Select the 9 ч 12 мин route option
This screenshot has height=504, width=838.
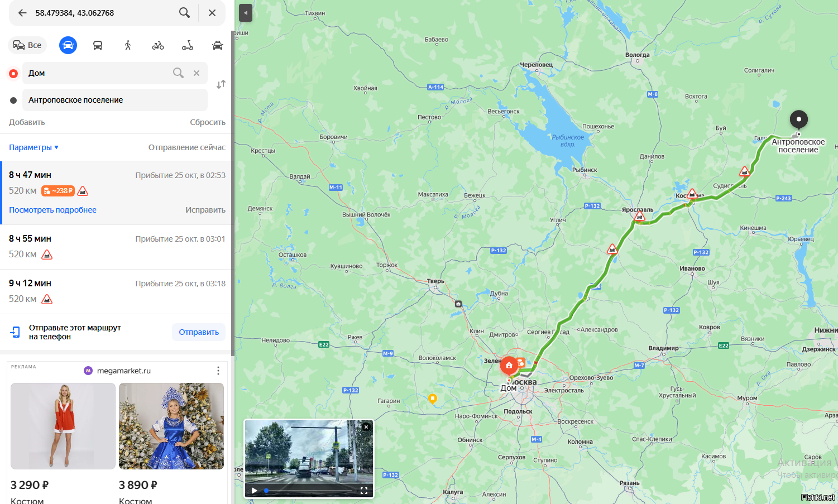click(117, 291)
